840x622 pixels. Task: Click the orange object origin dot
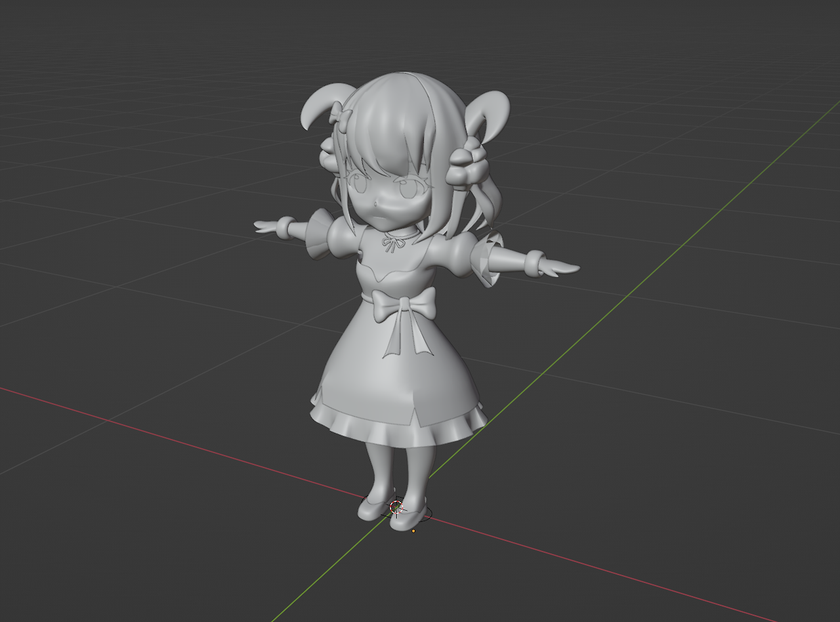[413, 531]
